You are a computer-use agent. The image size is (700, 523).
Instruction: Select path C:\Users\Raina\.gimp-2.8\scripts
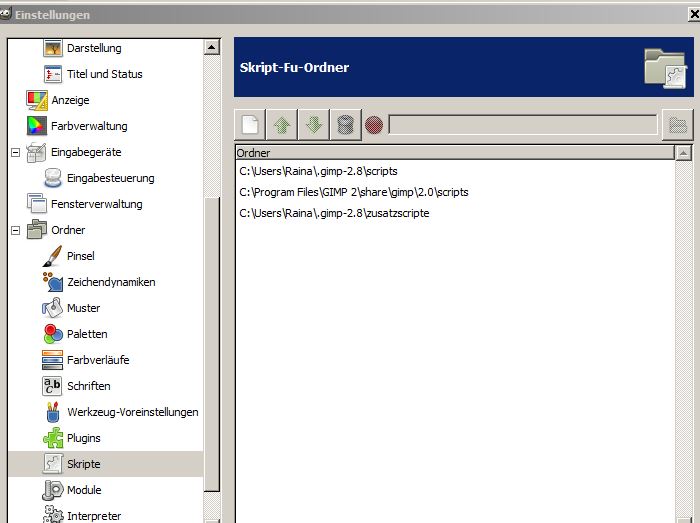pyautogui.click(x=318, y=171)
